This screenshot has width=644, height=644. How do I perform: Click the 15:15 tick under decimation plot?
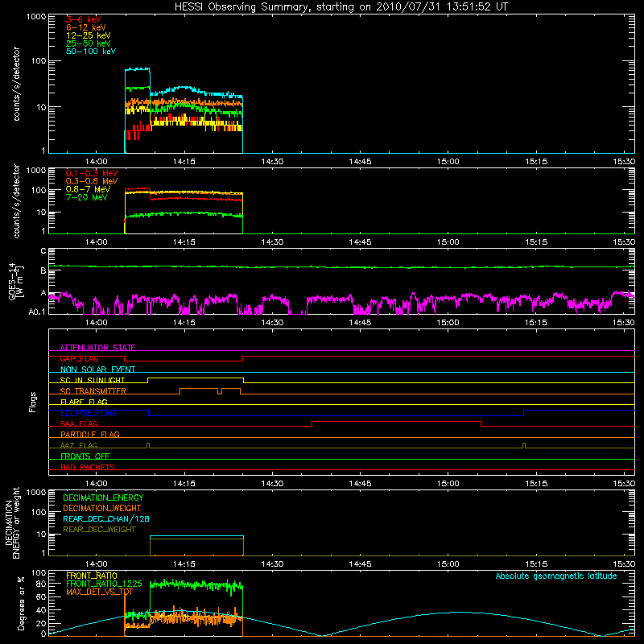coord(535,564)
